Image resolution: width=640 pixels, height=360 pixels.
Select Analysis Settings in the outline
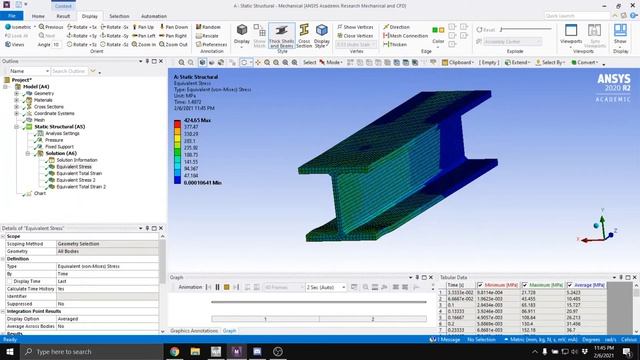click(x=62, y=133)
